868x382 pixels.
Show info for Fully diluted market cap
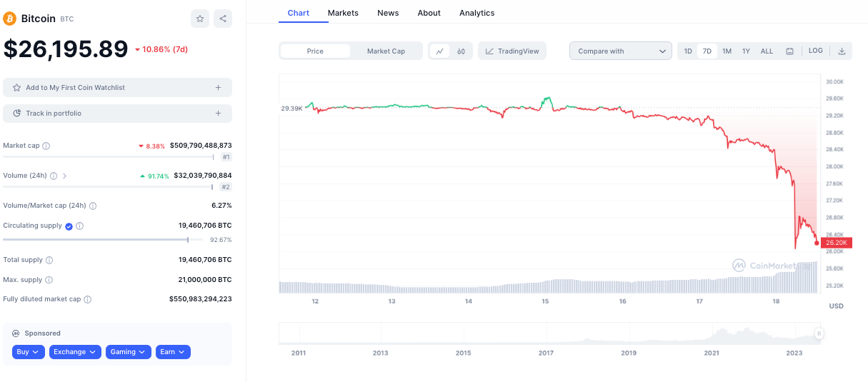click(87, 299)
